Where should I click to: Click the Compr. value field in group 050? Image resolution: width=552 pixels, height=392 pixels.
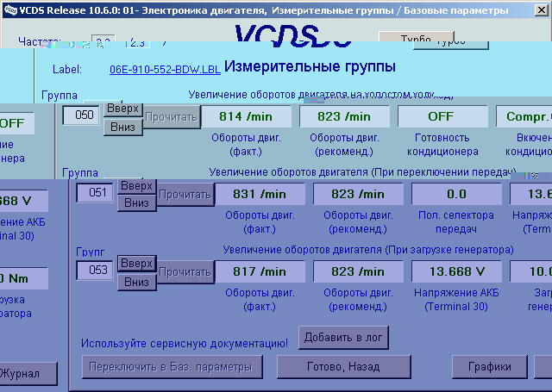click(524, 116)
